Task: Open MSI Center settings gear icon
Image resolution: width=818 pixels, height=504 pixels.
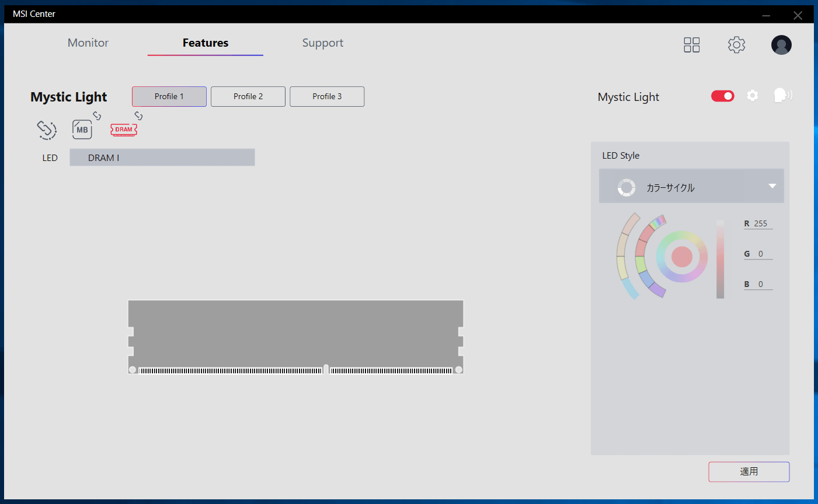Action: (x=736, y=45)
